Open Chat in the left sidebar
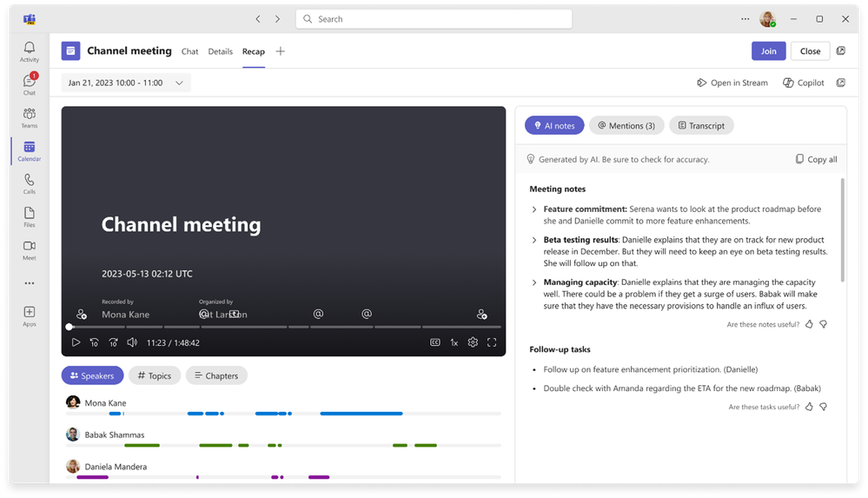The height and width of the screenshot is (498, 868). click(30, 84)
